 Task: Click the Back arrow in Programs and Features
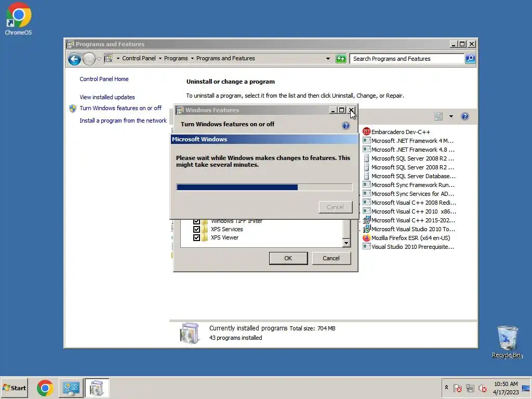point(74,59)
